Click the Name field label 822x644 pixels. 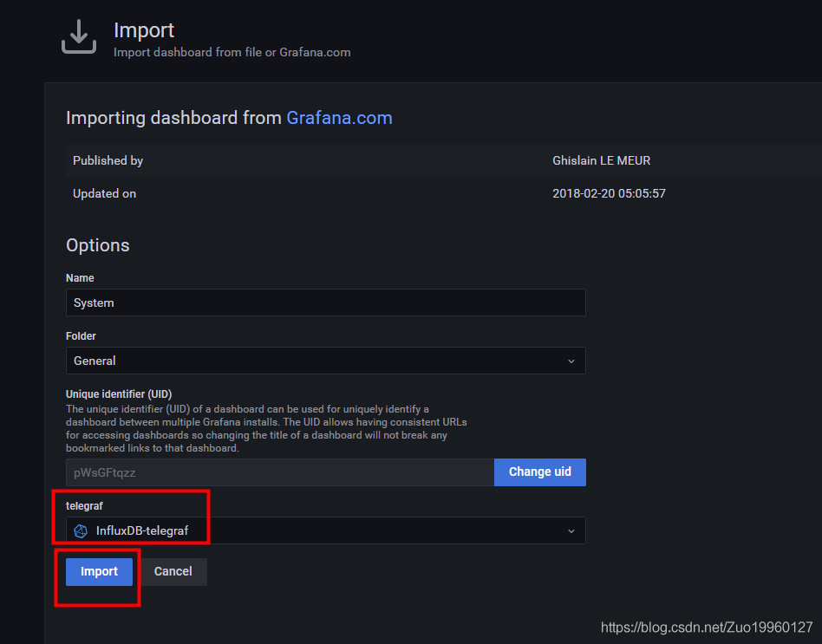(x=80, y=277)
